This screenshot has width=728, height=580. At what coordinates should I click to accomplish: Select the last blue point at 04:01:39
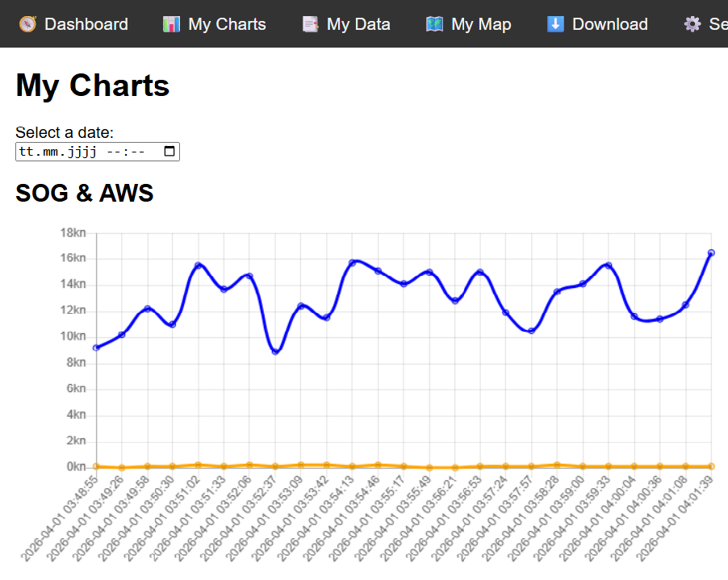tap(711, 253)
